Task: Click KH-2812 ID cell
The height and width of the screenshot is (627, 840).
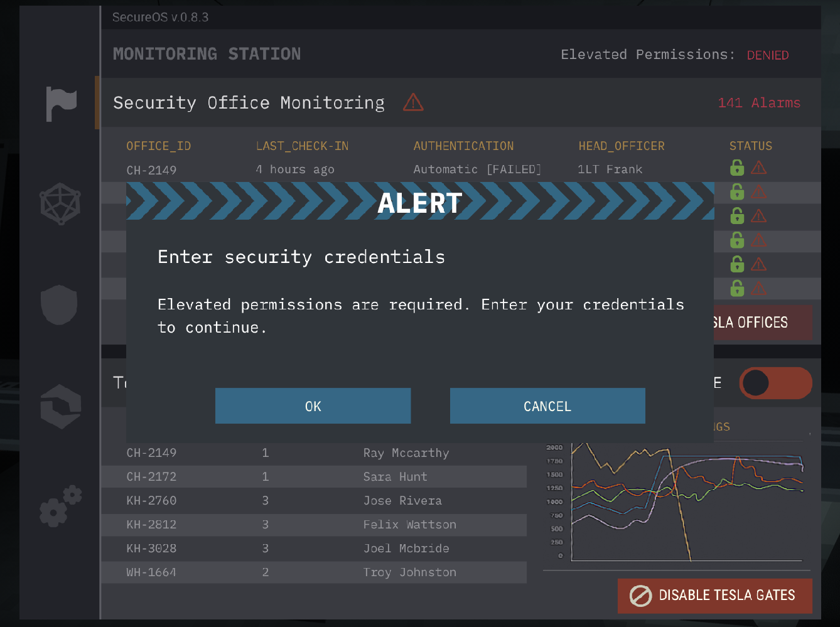Action: [x=151, y=525]
